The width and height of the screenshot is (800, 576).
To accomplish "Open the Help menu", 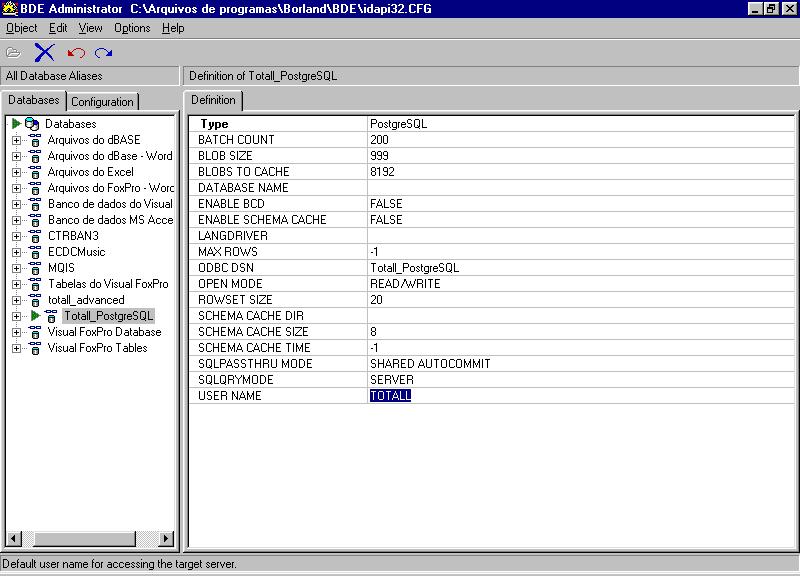I will tap(173, 28).
